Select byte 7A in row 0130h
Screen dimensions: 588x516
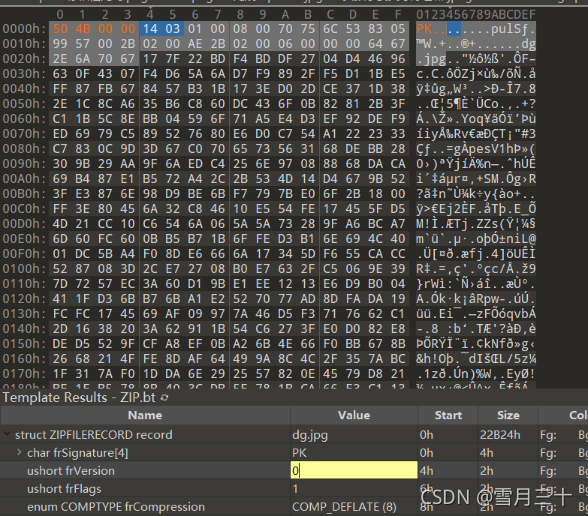pos(240,314)
